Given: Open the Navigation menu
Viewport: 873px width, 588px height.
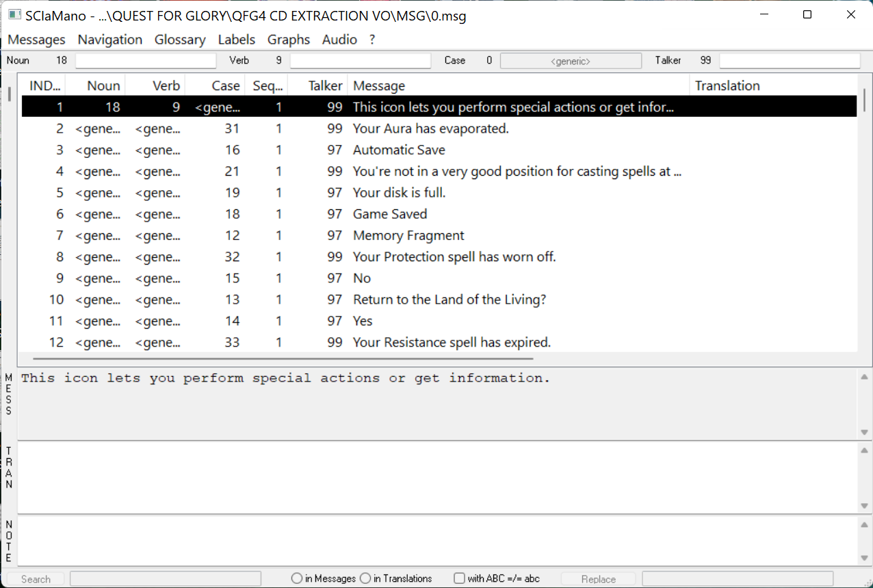Looking at the screenshot, I should tap(109, 40).
